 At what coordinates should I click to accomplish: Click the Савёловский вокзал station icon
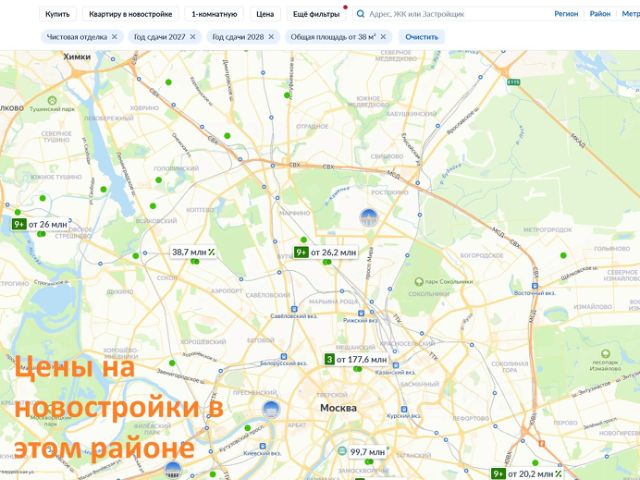pyautogui.click(x=294, y=309)
